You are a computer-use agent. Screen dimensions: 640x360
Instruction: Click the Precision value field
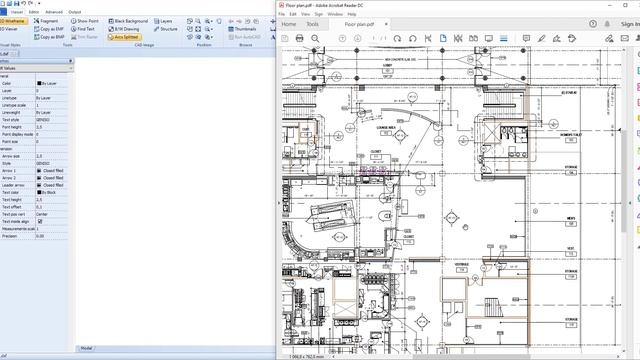(51, 236)
